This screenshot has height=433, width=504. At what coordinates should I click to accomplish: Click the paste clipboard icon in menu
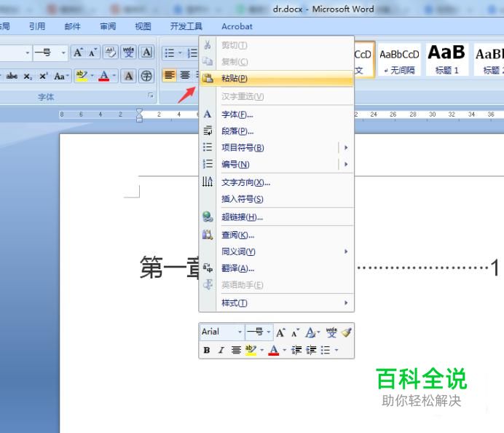pos(208,78)
